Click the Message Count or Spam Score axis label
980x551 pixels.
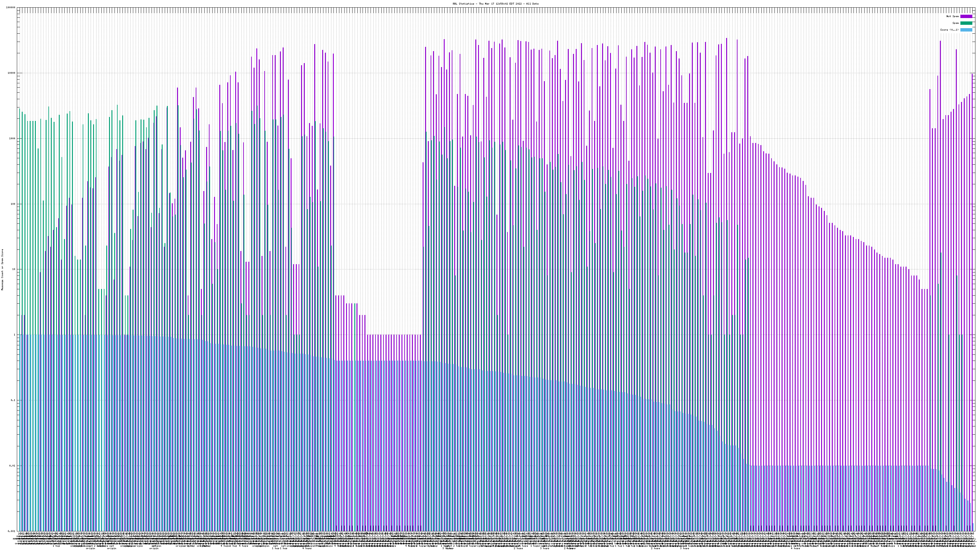pyautogui.click(x=2, y=269)
